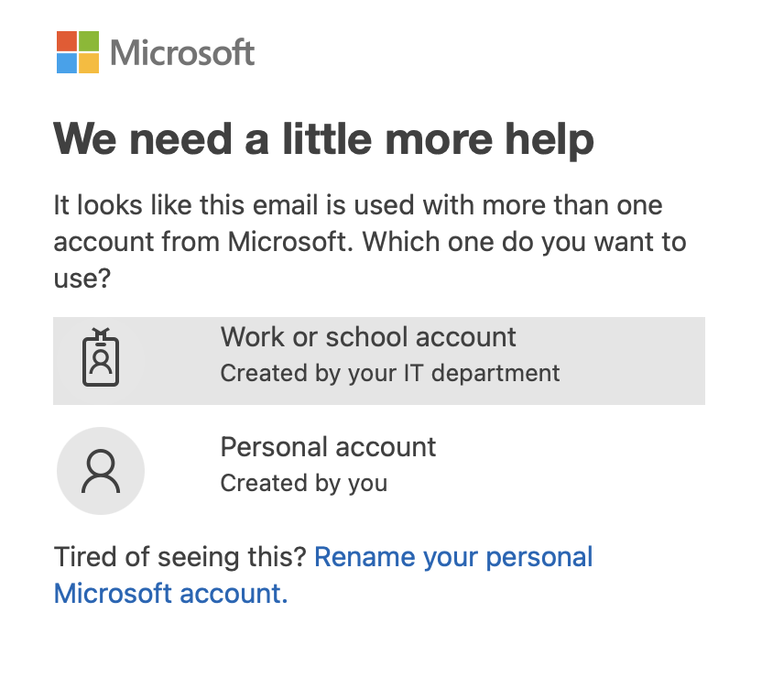Click the Microsoft four-square logo
This screenshot has height=700, width=762.
coord(78,52)
